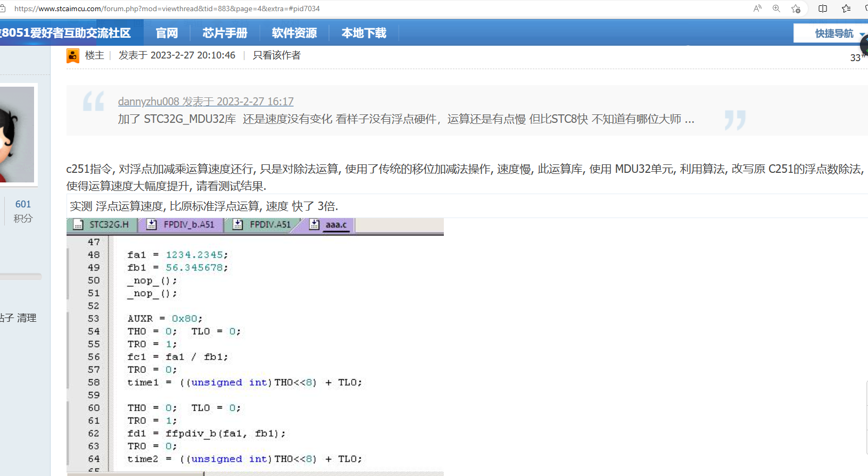The image size is (868, 476).
Task: Click the 只看该作者 link
Action: point(277,55)
